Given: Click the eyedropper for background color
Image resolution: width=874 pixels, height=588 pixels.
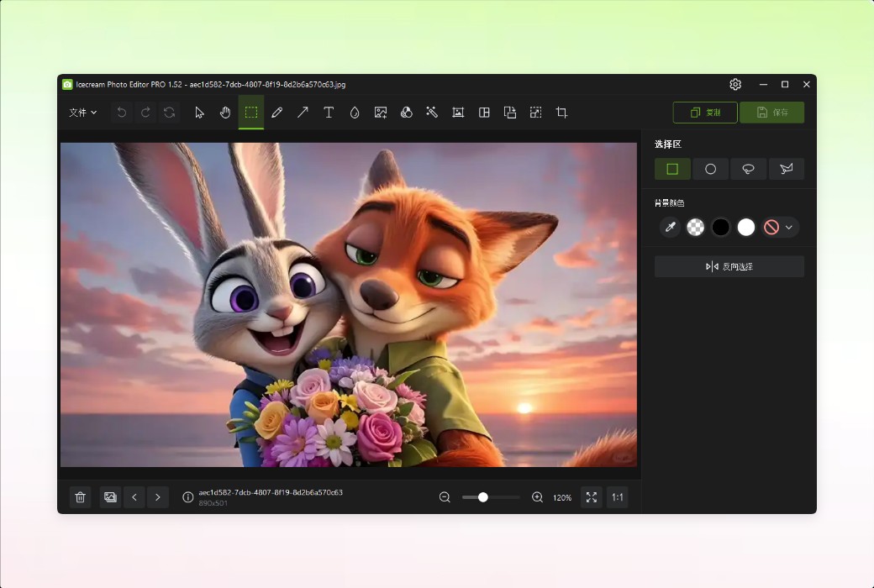Looking at the screenshot, I should [x=670, y=227].
